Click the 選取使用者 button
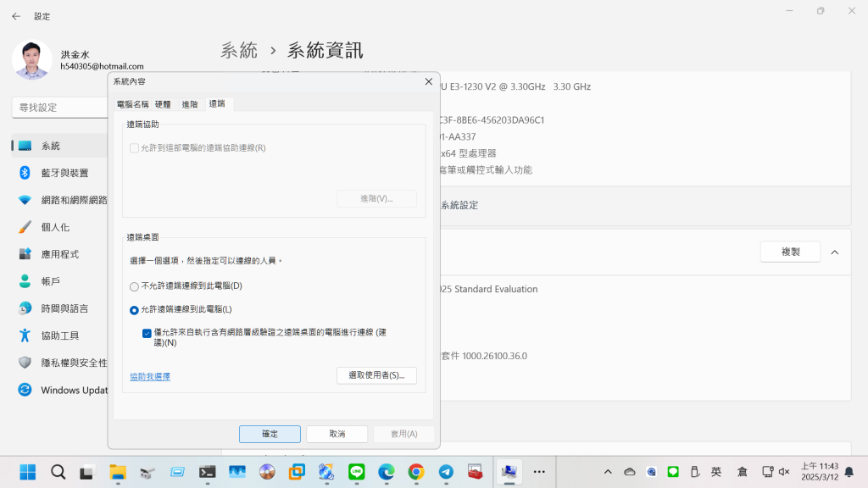The width and height of the screenshot is (868, 488). (x=376, y=375)
